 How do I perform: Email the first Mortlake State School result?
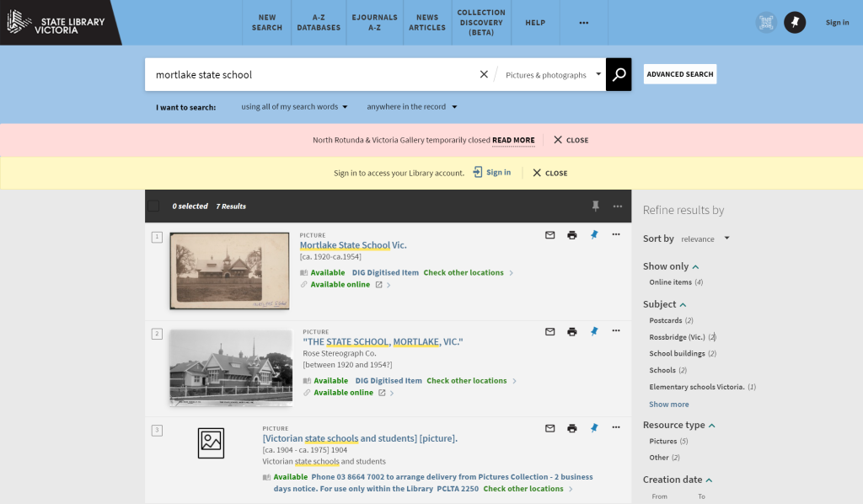pos(550,235)
